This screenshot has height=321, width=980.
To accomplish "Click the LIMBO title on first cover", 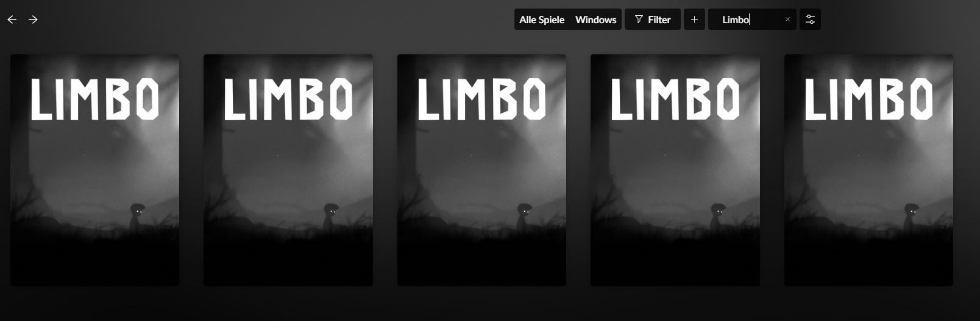I will (x=95, y=99).
